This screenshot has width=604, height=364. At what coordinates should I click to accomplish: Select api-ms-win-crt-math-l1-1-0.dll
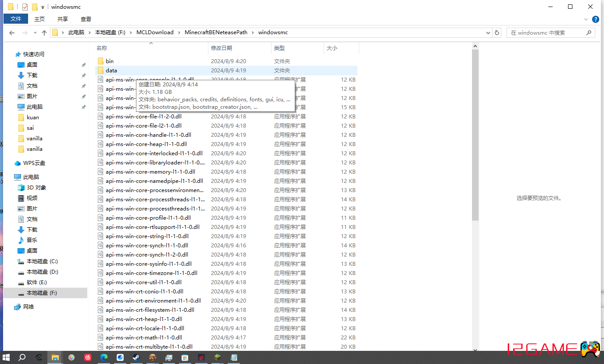point(144,338)
